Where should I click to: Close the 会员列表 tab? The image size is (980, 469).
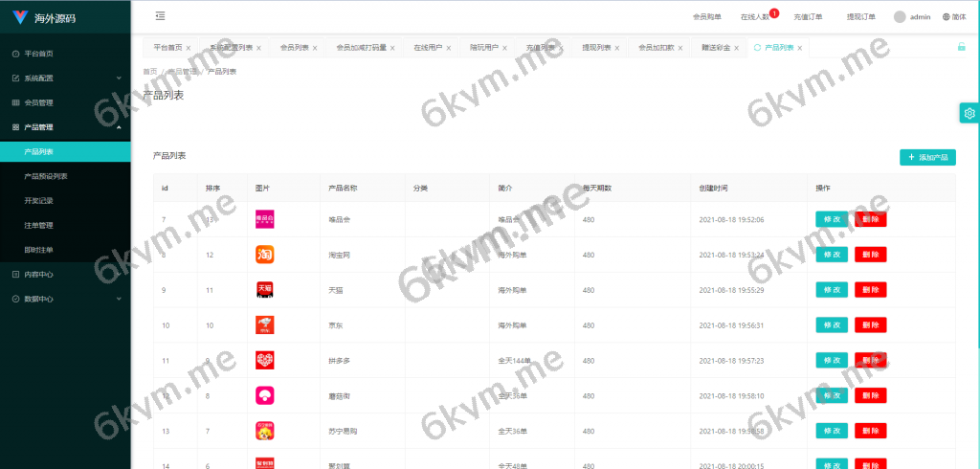[315, 48]
